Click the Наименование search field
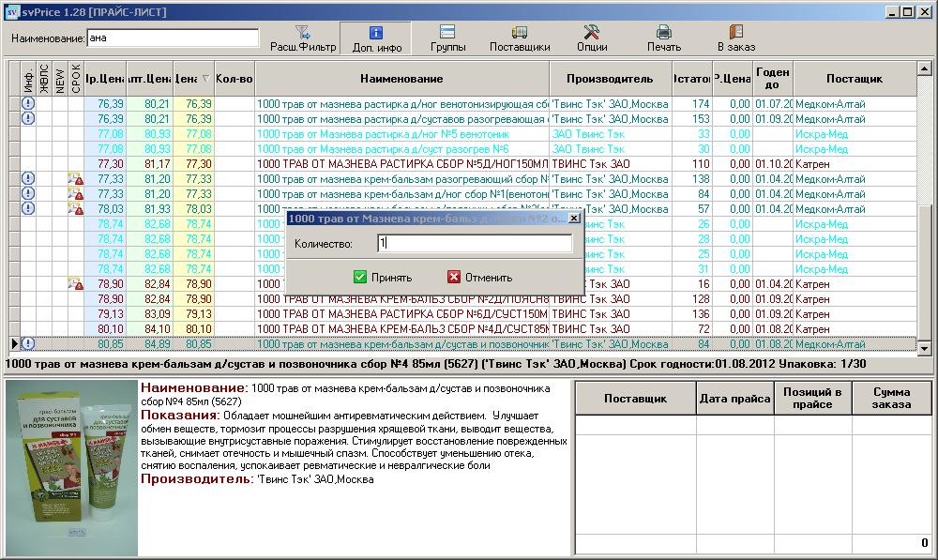Screen dimensions: 938x560 (173, 38)
